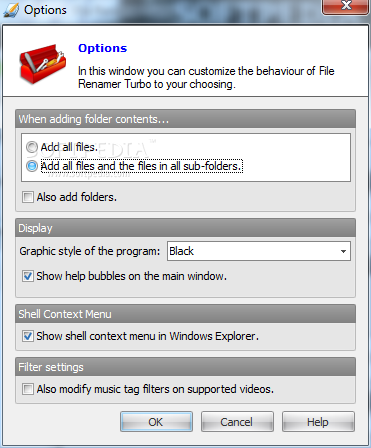Click the Cancel button
Viewport: 371px width, 448px height.
pos(237,422)
